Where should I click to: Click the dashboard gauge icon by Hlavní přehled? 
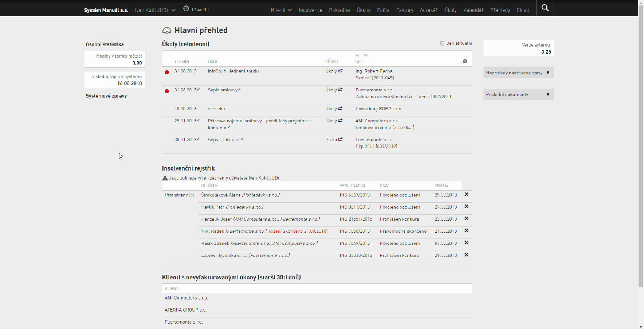pos(167,30)
